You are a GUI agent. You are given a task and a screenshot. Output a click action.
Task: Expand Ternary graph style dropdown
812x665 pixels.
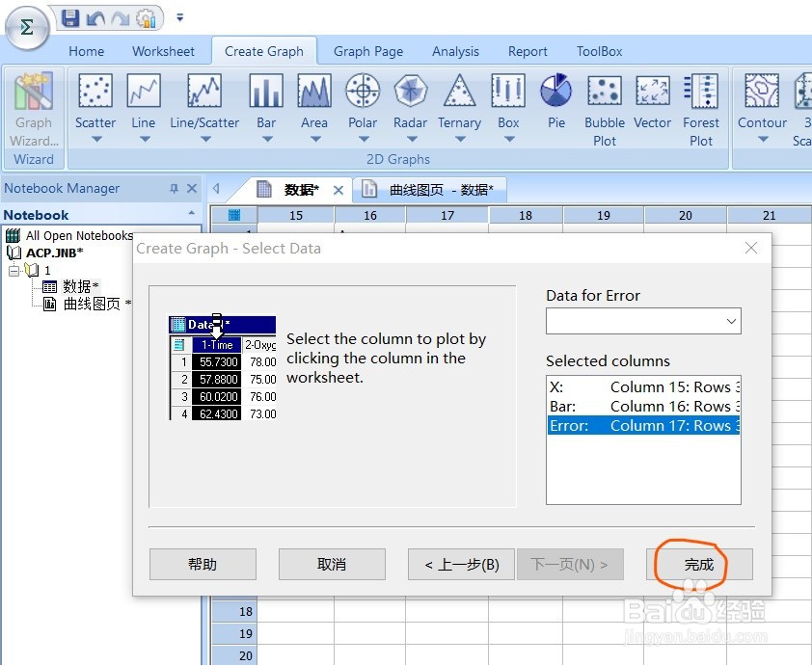pos(460,139)
